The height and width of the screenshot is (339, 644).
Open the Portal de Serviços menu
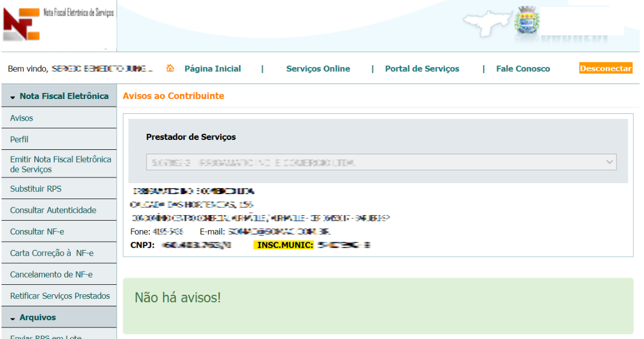click(x=422, y=68)
